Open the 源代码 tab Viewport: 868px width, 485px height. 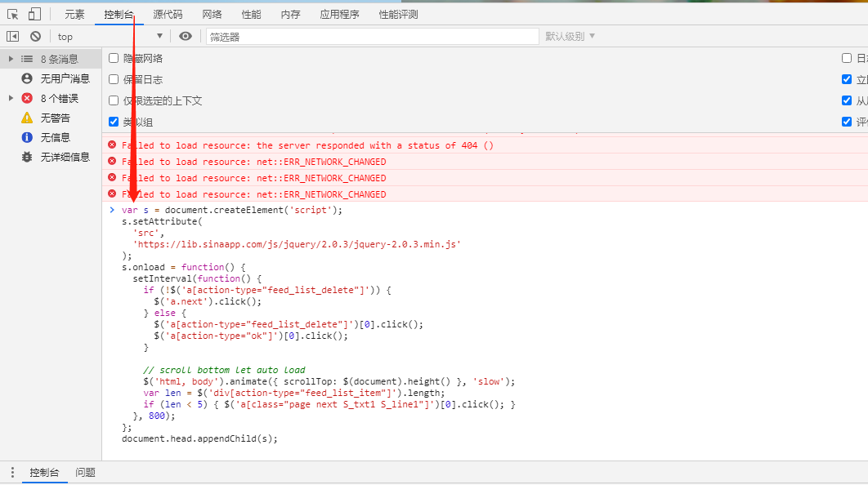168,14
